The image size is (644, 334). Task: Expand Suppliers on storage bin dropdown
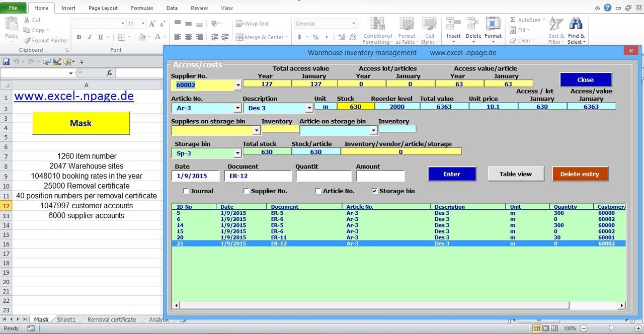257,131
